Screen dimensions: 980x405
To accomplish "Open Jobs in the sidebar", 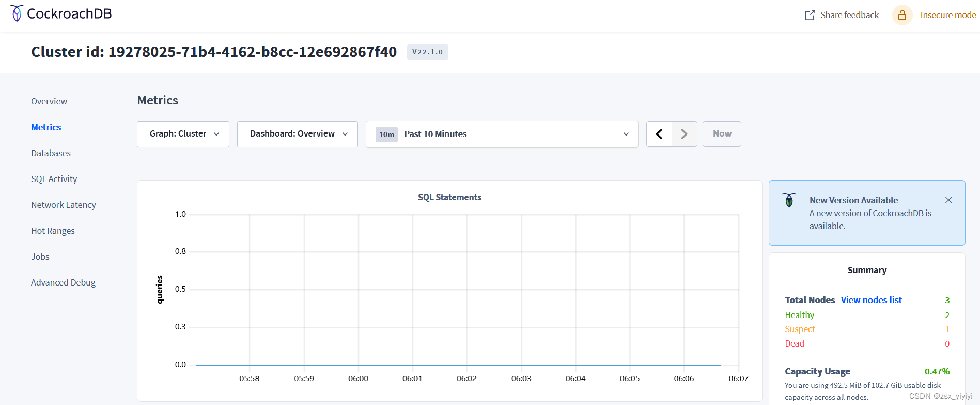I will pos(40,257).
